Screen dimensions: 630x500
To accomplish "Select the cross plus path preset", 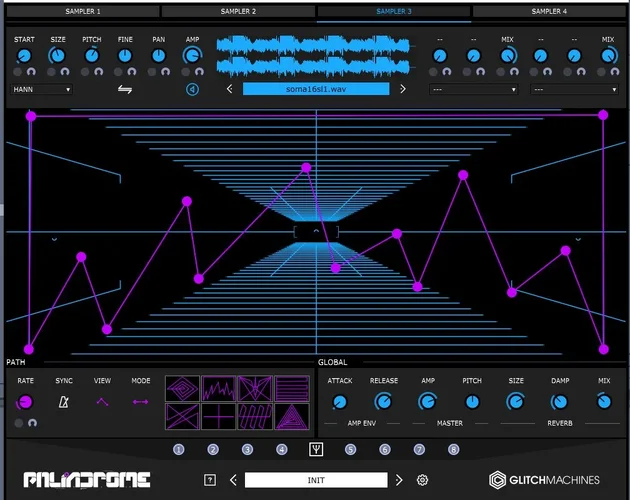I will click(219, 416).
